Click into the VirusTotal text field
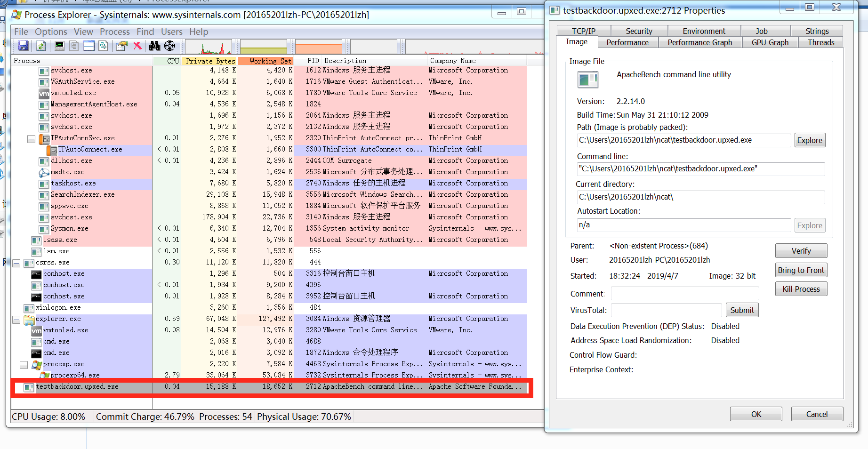 coord(666,310)
